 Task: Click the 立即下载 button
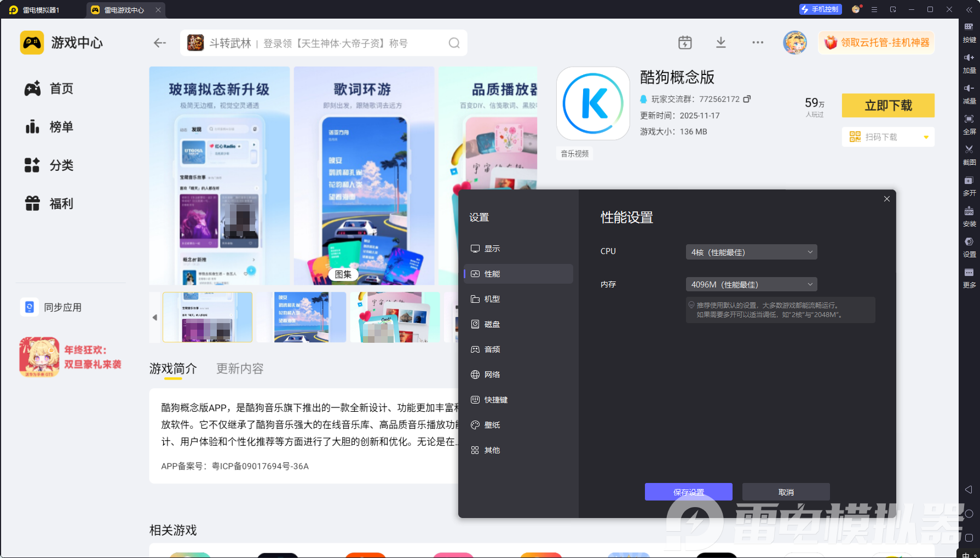tap(887, 106)
